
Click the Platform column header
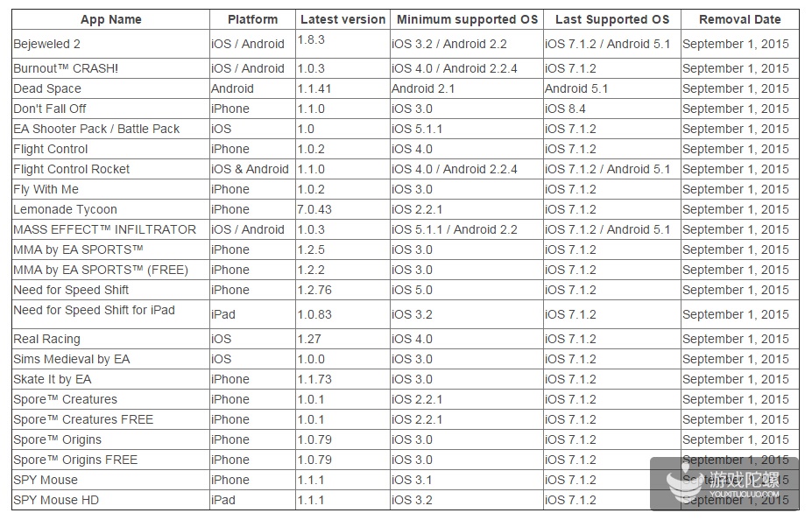coord(252,19)
